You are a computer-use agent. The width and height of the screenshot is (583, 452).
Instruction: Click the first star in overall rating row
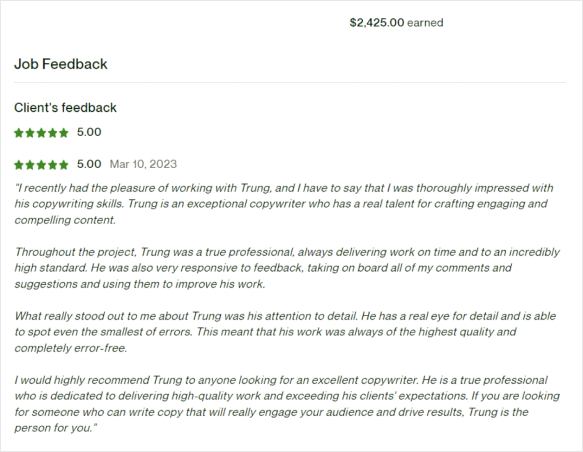pos(19,133)
